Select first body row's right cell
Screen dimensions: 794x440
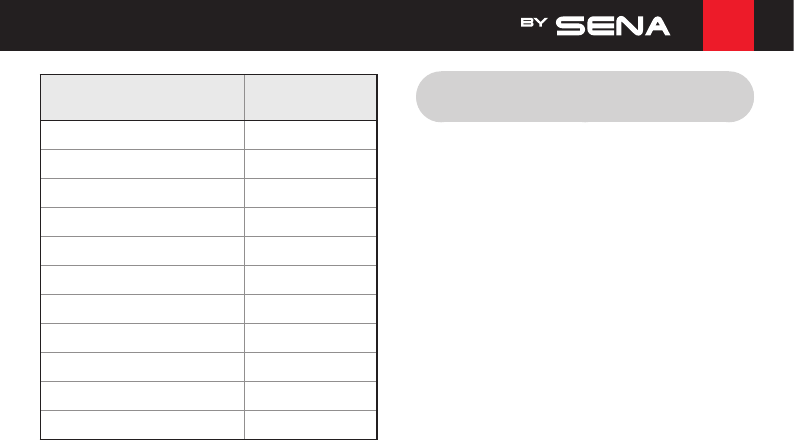pyautogui.click(x=310, y=135)
